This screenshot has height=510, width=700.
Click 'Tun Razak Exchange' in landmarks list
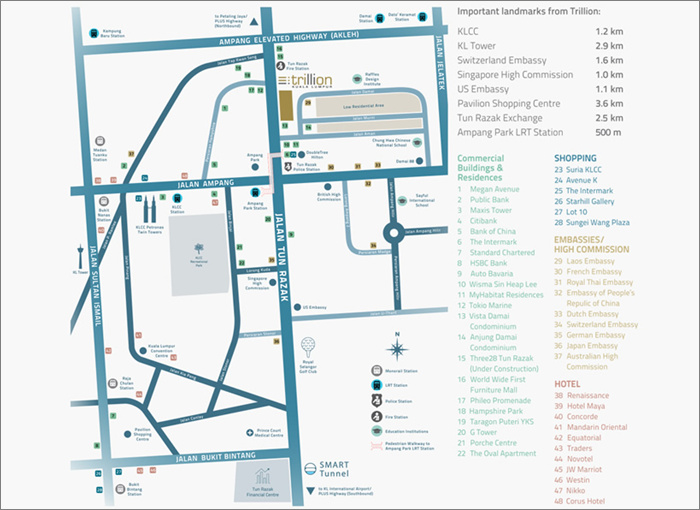pyautogui.click(x=500, y=118)
